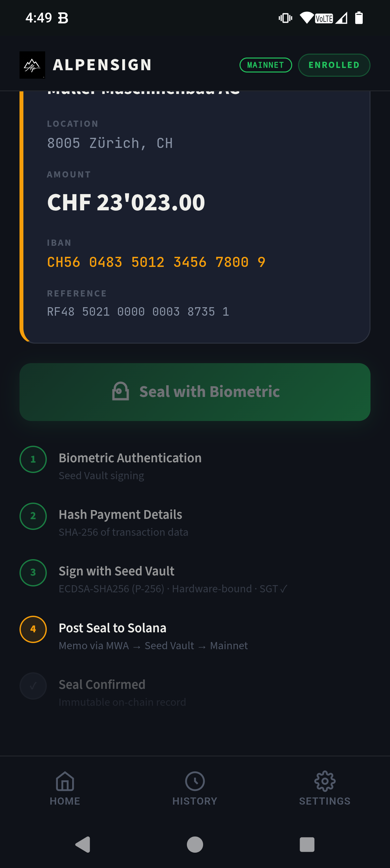The width and height of the screenshot is (390, 868).
Task: Tap Post Seal to Solana step
Action: 112,628
